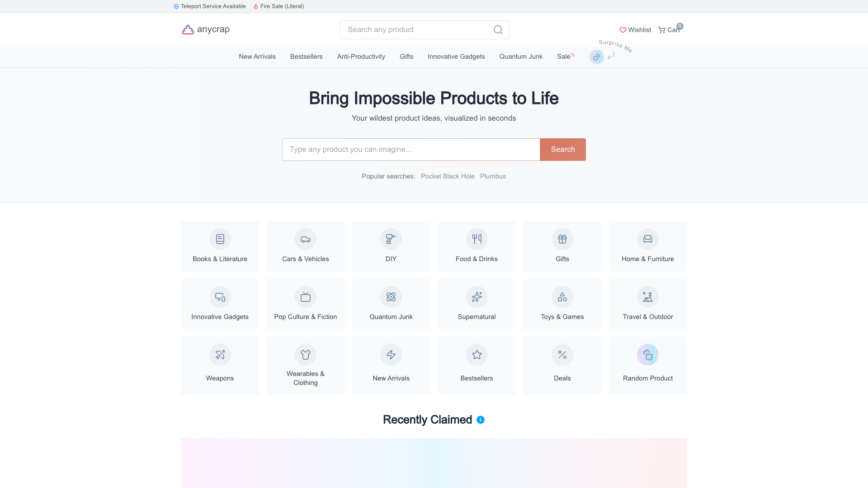Open the Books & Literature category icon
The height and width of the screenshot is (488, 868).
pyautogui.click(x=220, y=239)
